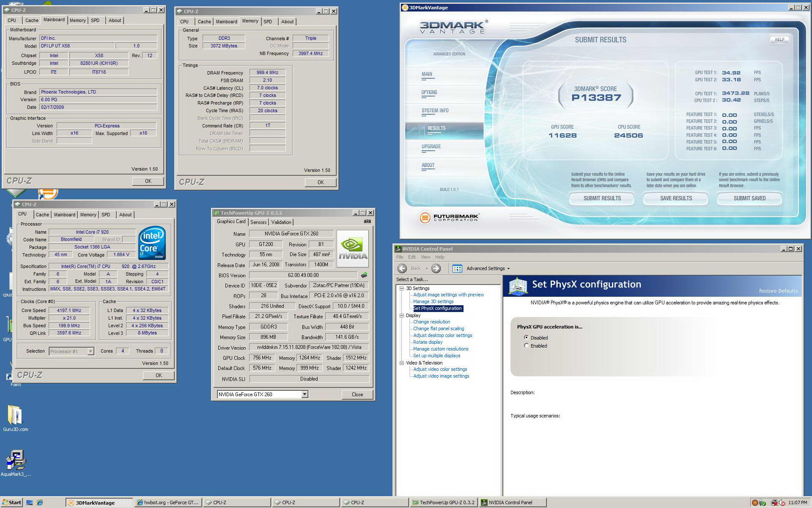Screen dimensions: 812x508
Task: Open the Back history dropdown arrow
Action: click(427, 268)
